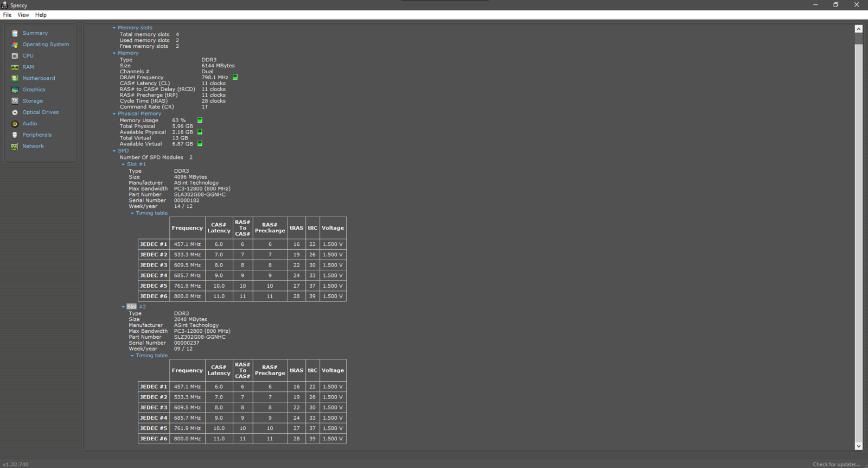Image resolution: width=868 pixels, height=468 pixels.
Task: Go to Summary section
Action: click(x=35, y=33)
